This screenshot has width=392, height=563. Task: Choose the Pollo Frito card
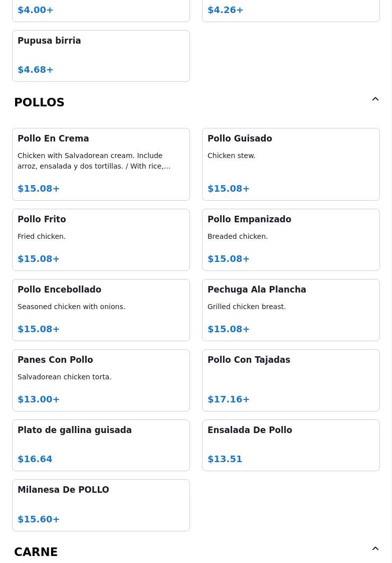101,240
